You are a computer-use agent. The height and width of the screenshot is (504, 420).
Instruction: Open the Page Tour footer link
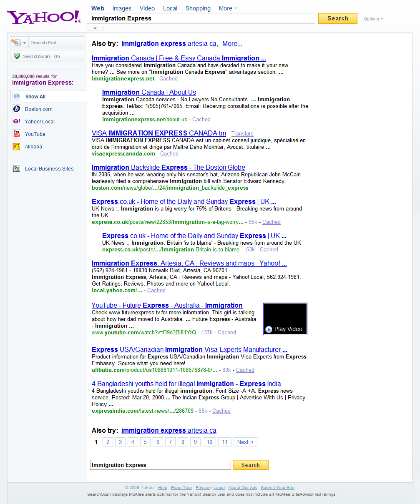pos(181,488)
